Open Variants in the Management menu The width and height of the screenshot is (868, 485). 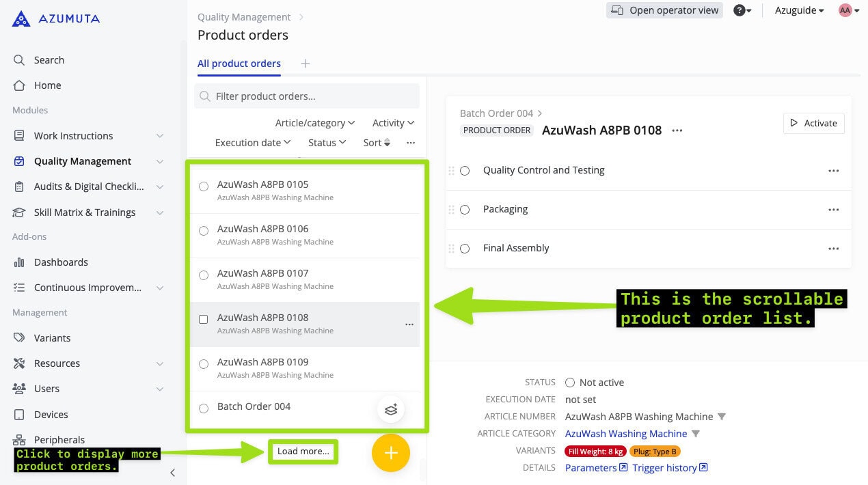tap(52, 338)
